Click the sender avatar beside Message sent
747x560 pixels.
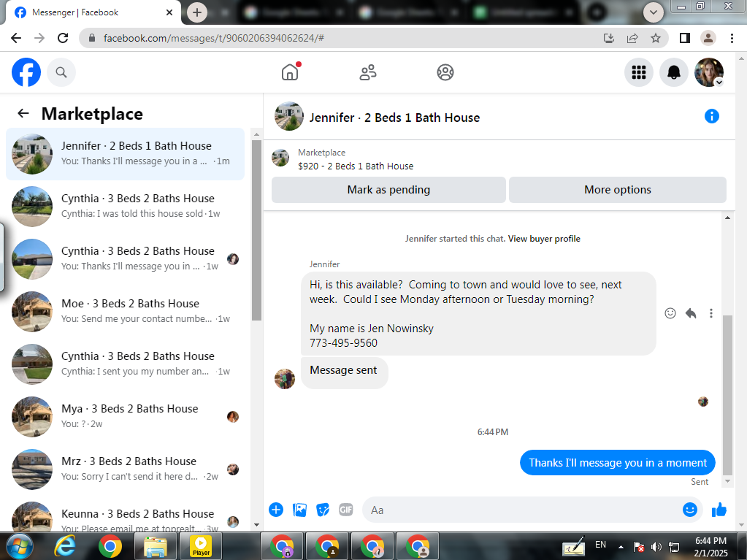tap(284, 379)
